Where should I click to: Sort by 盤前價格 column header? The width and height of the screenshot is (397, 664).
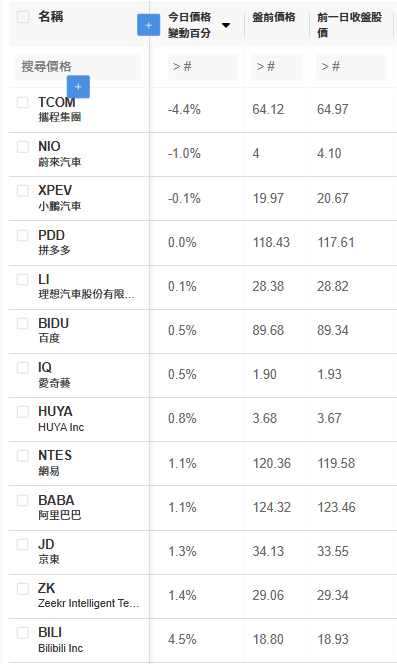pyautogui.click(x=274, y=17)
